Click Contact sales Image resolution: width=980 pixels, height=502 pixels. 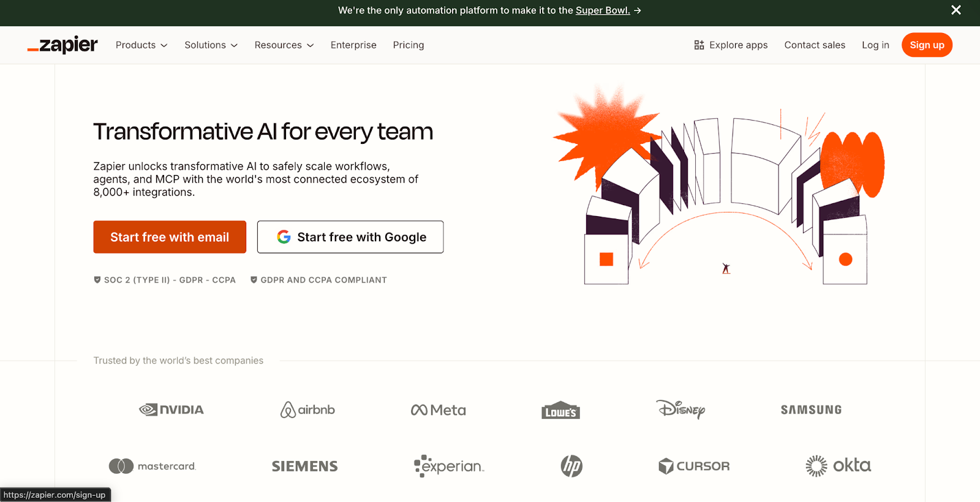pos(815,45)
